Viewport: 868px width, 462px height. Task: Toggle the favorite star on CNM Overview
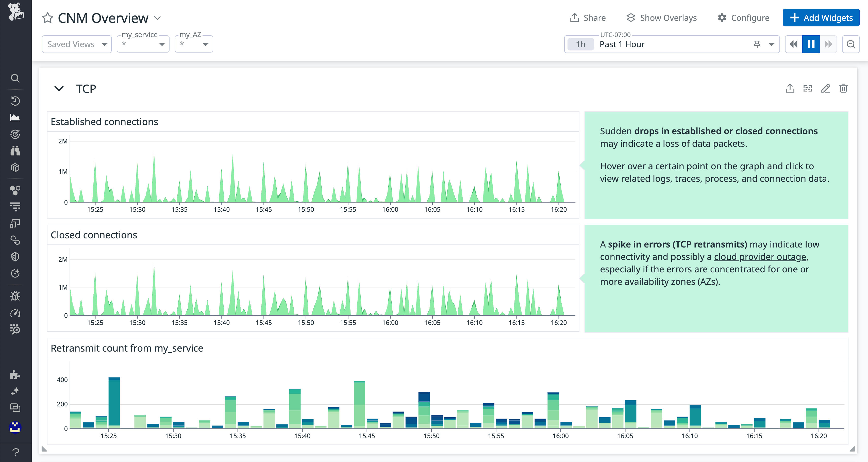coord(47,18)
